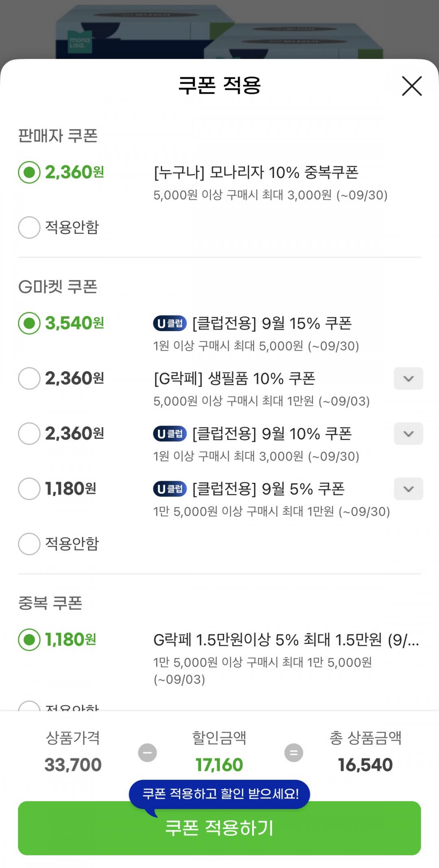This screenshot has height=868, width=439.
Task: Tap the minus icon beside 할인금액
Action: [147, 752]
